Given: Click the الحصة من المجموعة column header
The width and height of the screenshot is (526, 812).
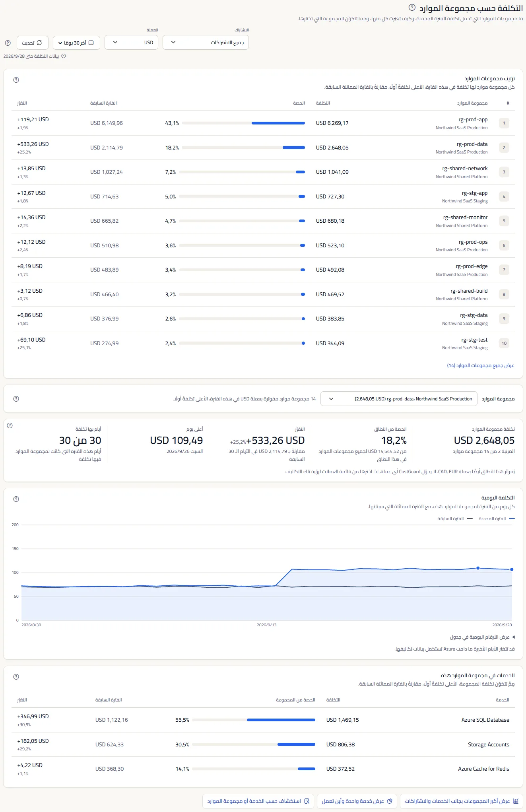Looking at the screenshot, I should pyautogui.click(x=295, y=700).
